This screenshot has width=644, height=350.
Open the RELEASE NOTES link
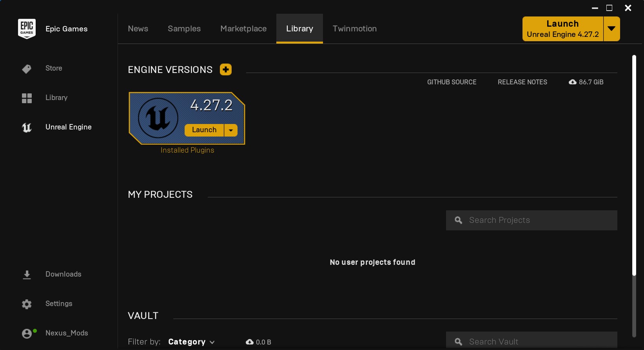pyautogui.click(x=522, y=82)
